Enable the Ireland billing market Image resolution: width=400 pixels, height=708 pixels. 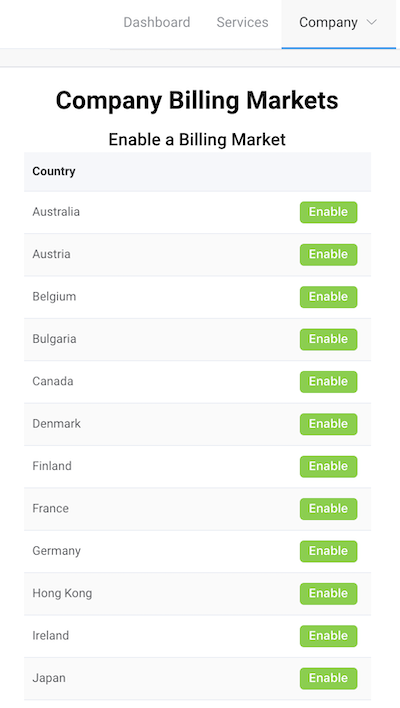click(x=328, y=636)
